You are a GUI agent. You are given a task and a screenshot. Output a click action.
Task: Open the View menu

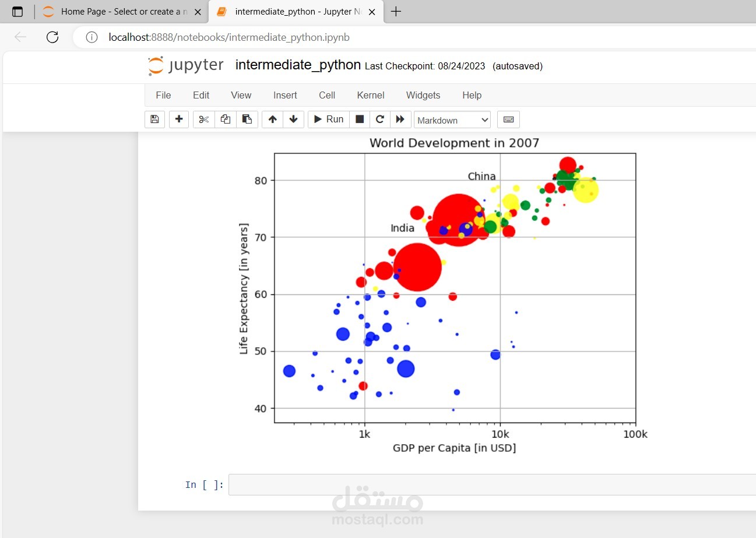point(241,95)
